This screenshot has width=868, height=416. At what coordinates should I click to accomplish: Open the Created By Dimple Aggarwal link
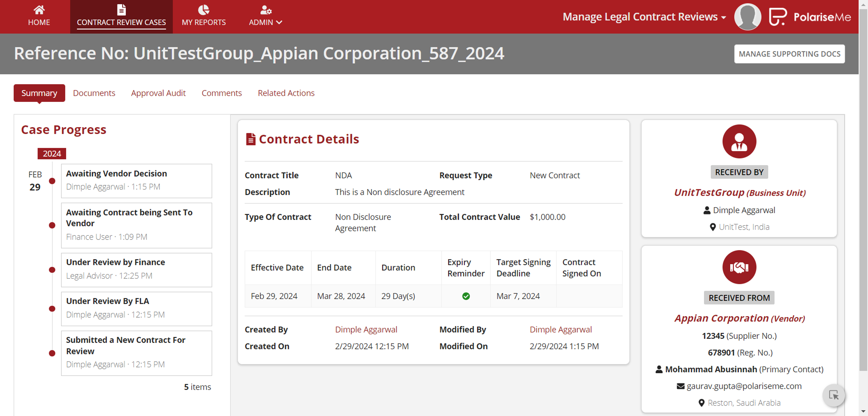366,329
